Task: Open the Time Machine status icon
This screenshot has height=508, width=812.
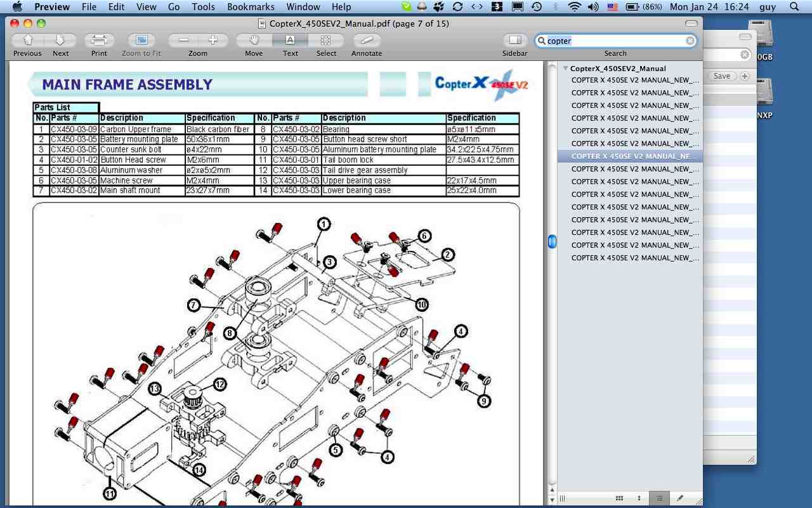Action: [x=537, y=7]
